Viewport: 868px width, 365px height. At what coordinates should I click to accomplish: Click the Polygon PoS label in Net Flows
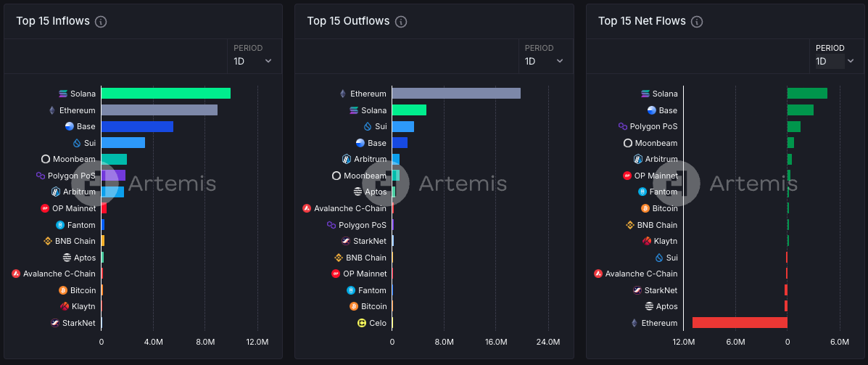click(653, 126)
